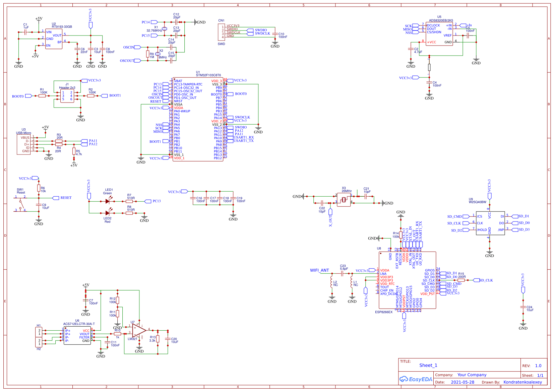Click the 'Sheet_1' title text
This screenshot has width=554, height=392.
point(428,365)
